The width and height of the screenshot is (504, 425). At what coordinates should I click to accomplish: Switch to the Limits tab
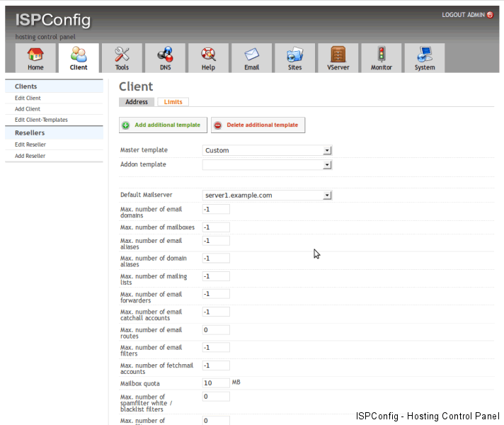[173, 102]
